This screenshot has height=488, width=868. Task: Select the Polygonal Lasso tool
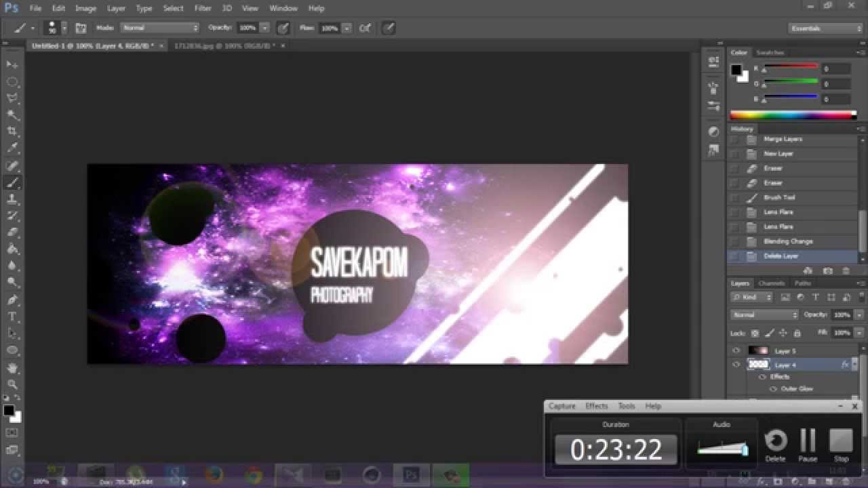tap(12, 98)
